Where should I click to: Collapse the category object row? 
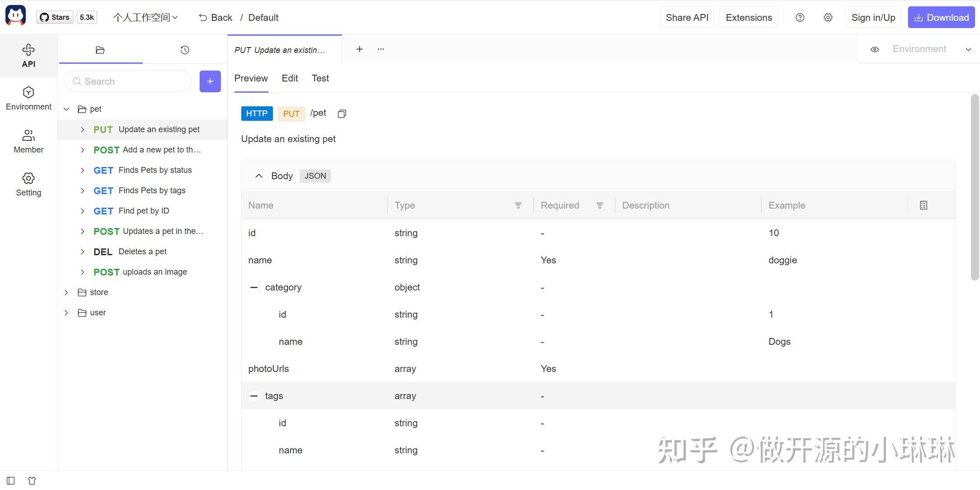(254, 287)
